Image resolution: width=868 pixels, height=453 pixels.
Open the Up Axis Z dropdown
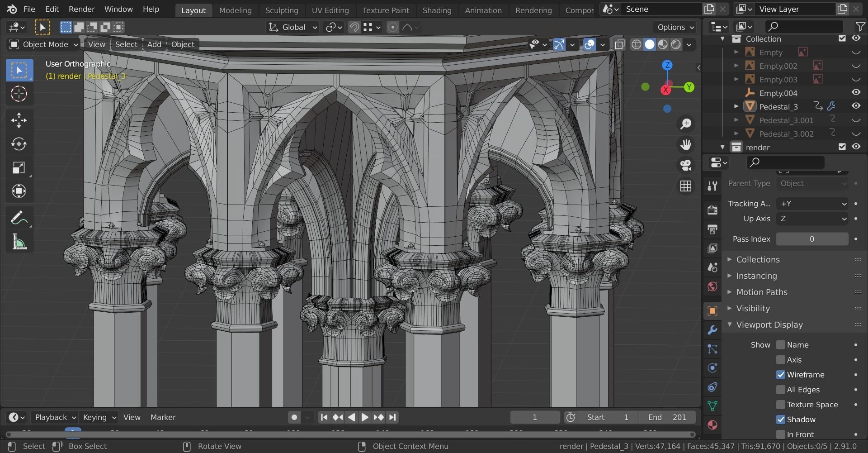812,219
